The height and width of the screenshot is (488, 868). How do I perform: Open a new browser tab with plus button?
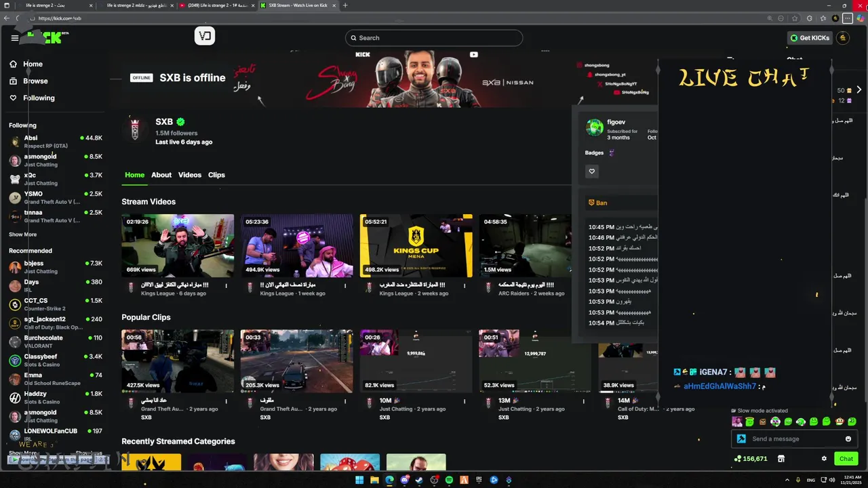345,5
